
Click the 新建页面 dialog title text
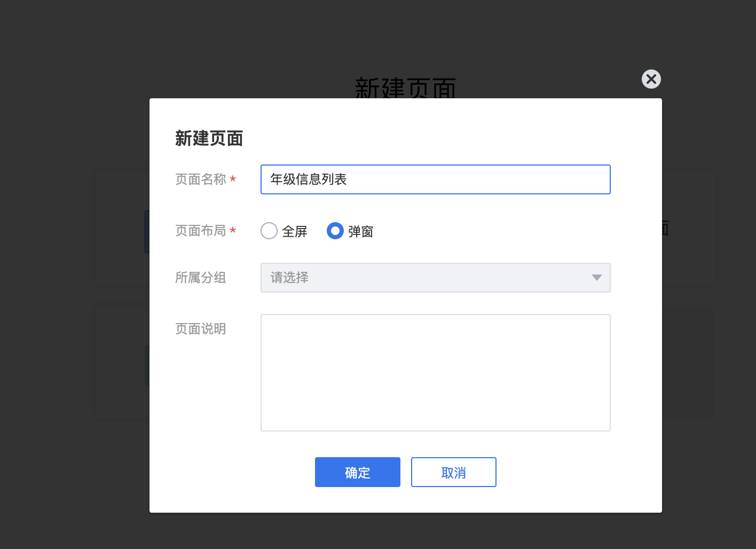click(x=209, y=138)
